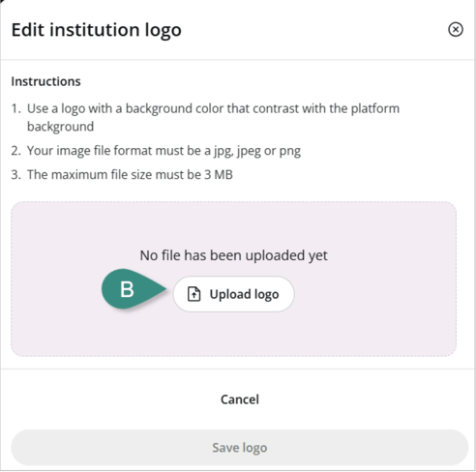This screenshot has width=476, height=472.
Task: Click the pointed tip of the B callout
Action: [164, 289]
